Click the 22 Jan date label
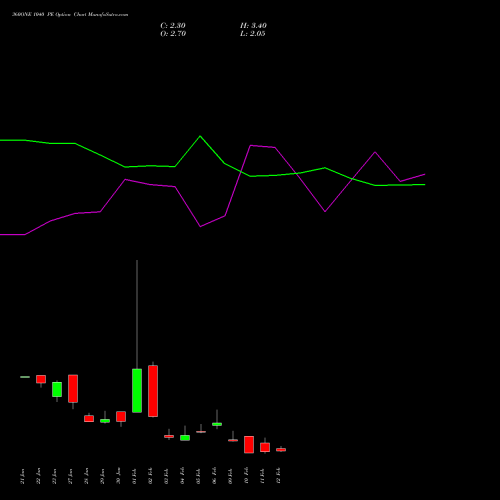Screen dimensions: 500x500 (39, 476)
